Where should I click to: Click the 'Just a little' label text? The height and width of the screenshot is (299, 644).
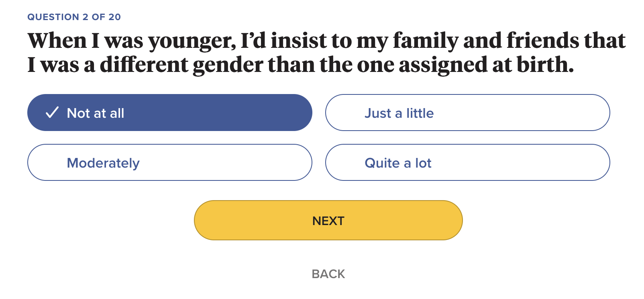click(x=399, y=113)
